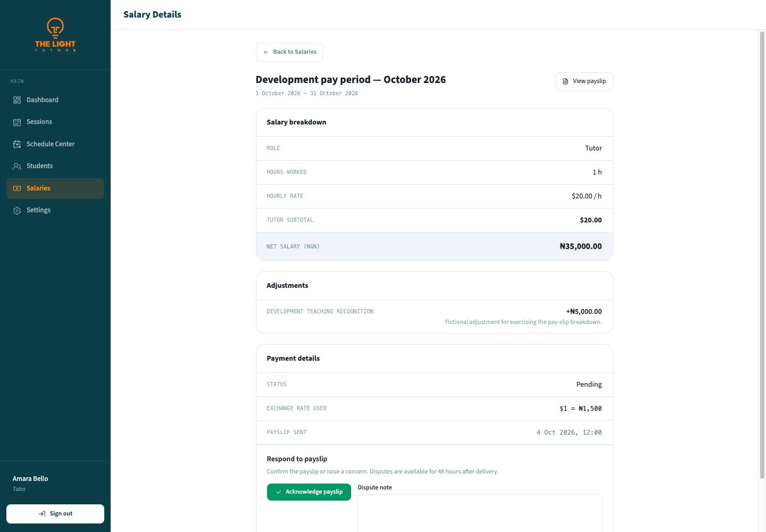
Task: Click the payslip sent date 4 Oct 2026
Action: point(569,433)
